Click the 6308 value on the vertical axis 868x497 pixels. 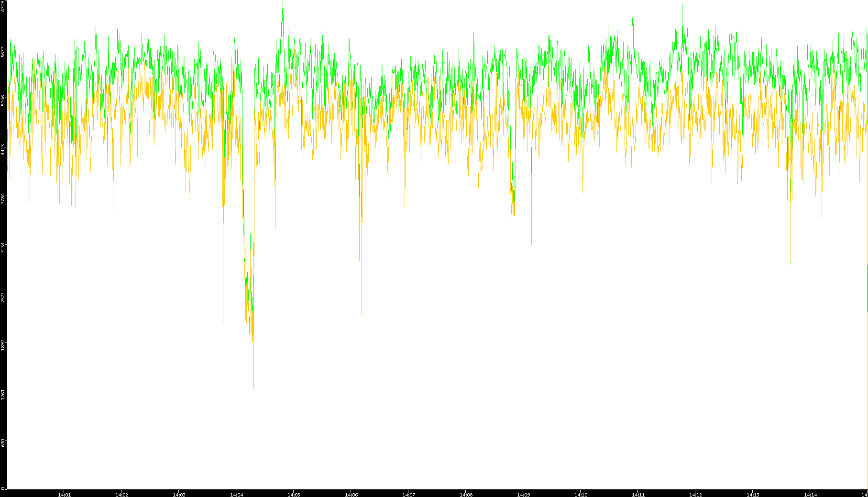point(3,6)
